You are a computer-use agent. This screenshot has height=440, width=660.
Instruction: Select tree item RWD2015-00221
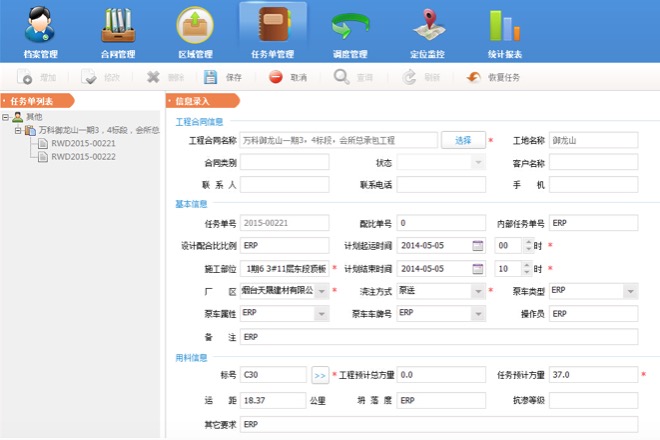pos(83,144)
